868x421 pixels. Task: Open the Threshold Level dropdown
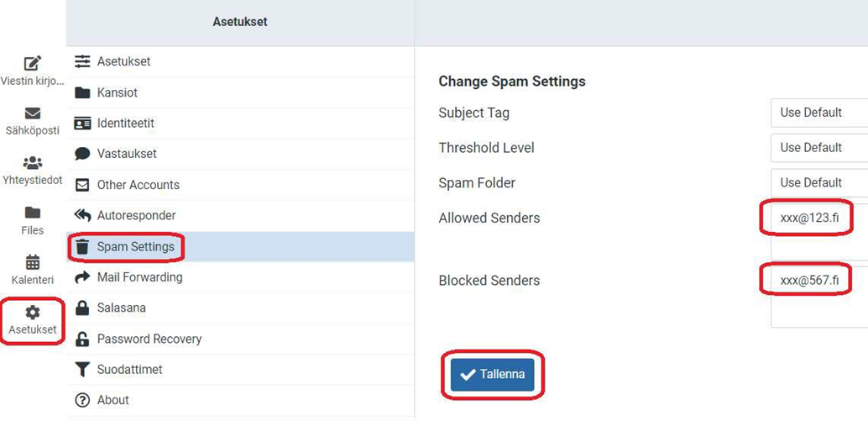click(x=818, y=148)
